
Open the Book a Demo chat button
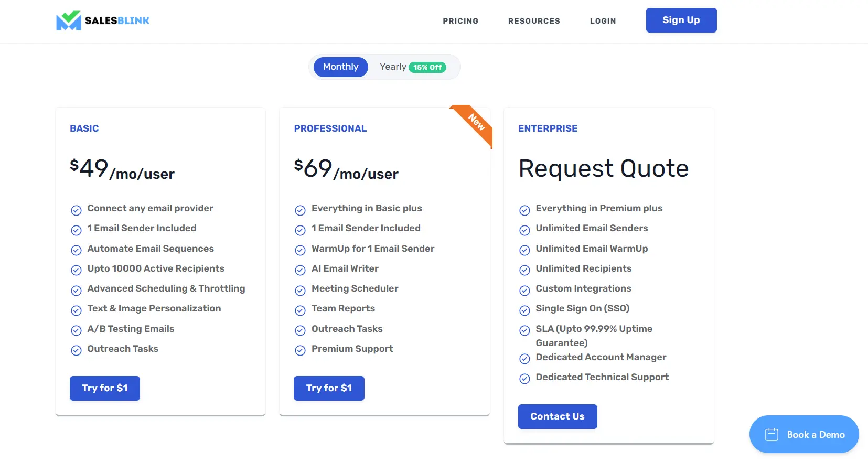[804, 434]
